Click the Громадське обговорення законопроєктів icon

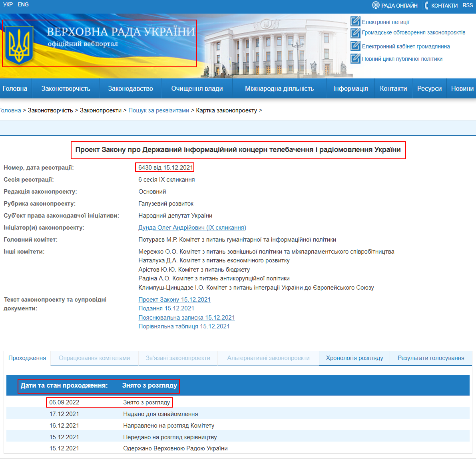pos(355,33)
